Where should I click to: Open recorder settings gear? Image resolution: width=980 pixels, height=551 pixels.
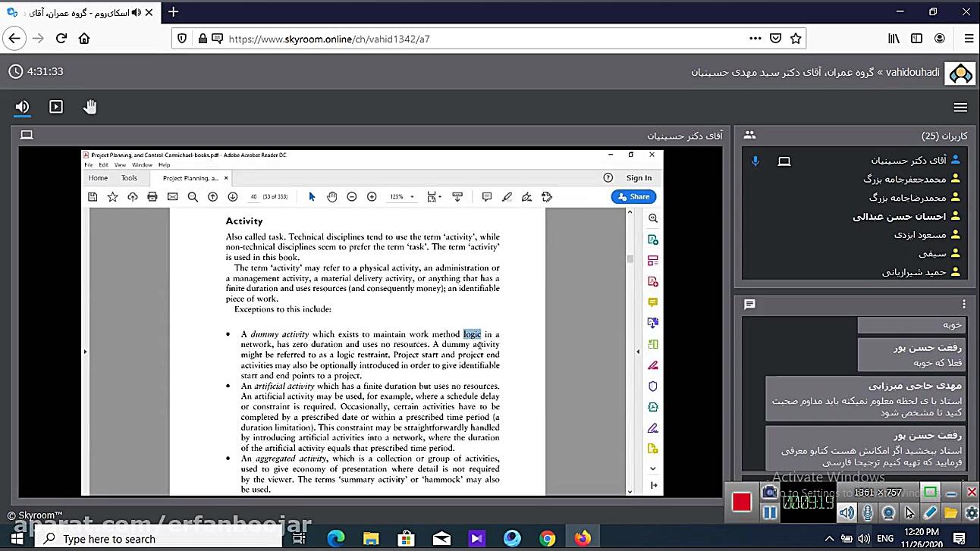point(971,513)
